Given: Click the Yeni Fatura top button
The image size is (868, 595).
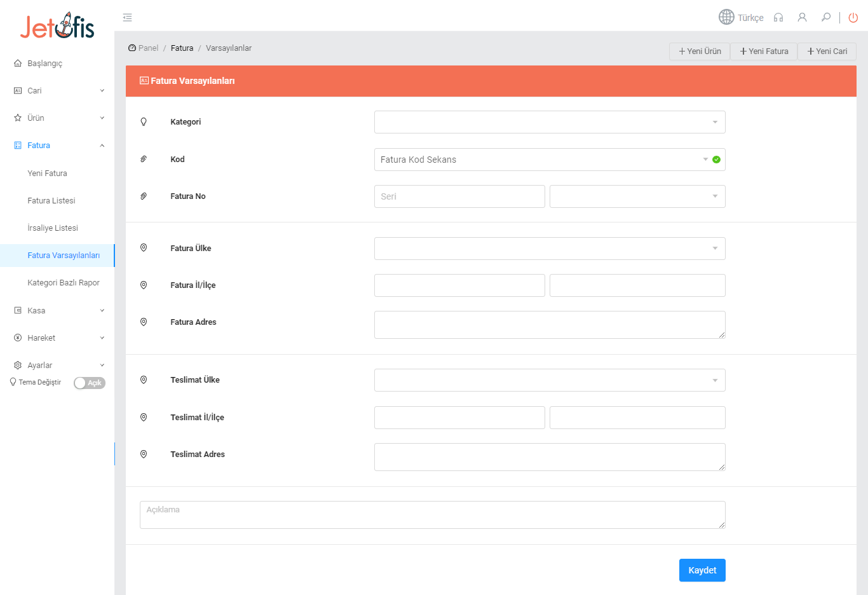Looking at the screenshot, I should click(x=764, y=51).
